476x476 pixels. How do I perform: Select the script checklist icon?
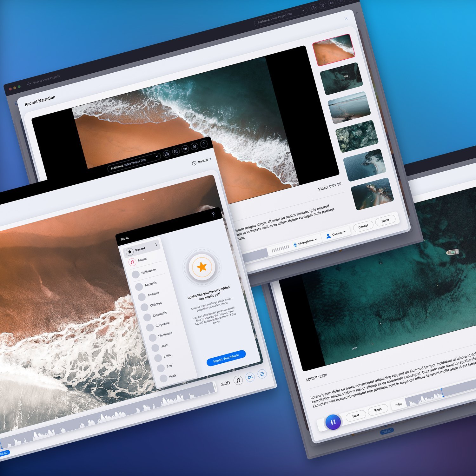click(x=166, y=153)
